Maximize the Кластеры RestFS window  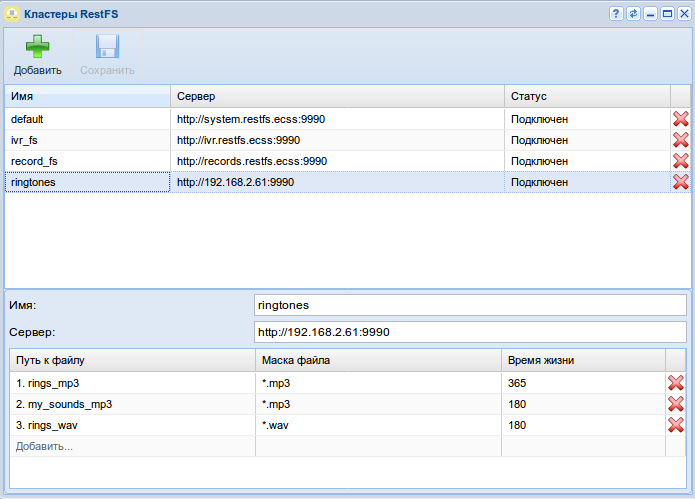click(x=667, y=14)
